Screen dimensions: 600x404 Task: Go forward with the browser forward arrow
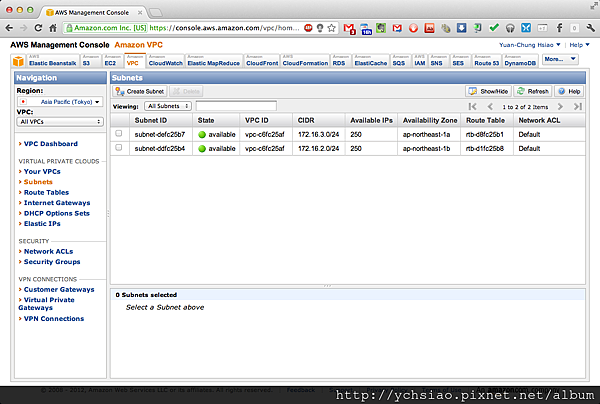(24, 28)
